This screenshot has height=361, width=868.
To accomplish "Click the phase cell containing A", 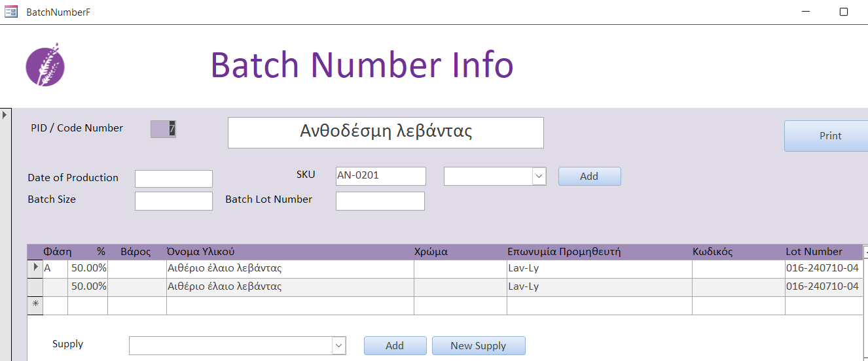I will click(x=55, y=268).
